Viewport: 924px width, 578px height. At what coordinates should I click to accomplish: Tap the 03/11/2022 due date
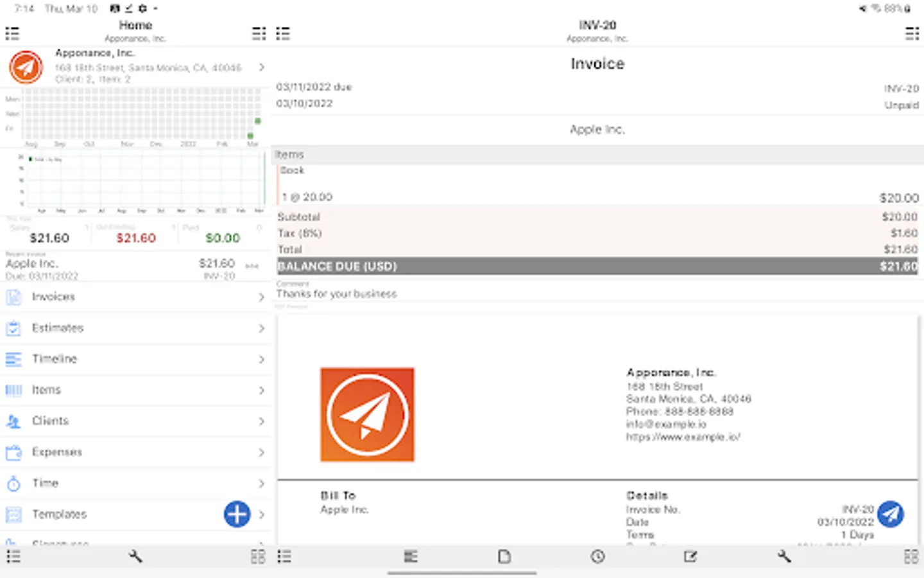314,87
